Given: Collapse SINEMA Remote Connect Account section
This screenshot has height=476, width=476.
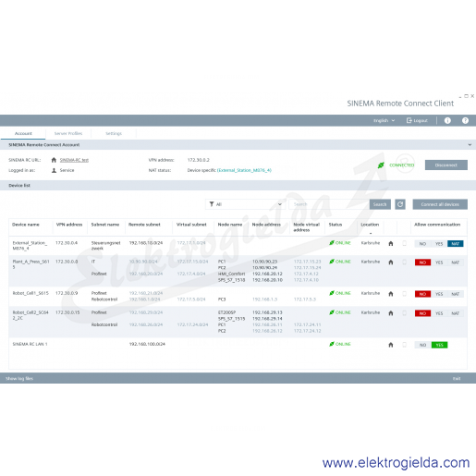Looking at the screenshot, I should [470, 145].
